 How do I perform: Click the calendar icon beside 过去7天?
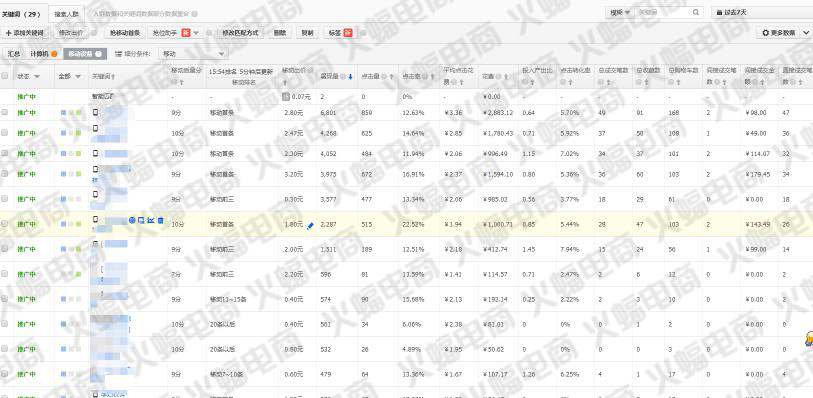(x=719, y=12)
